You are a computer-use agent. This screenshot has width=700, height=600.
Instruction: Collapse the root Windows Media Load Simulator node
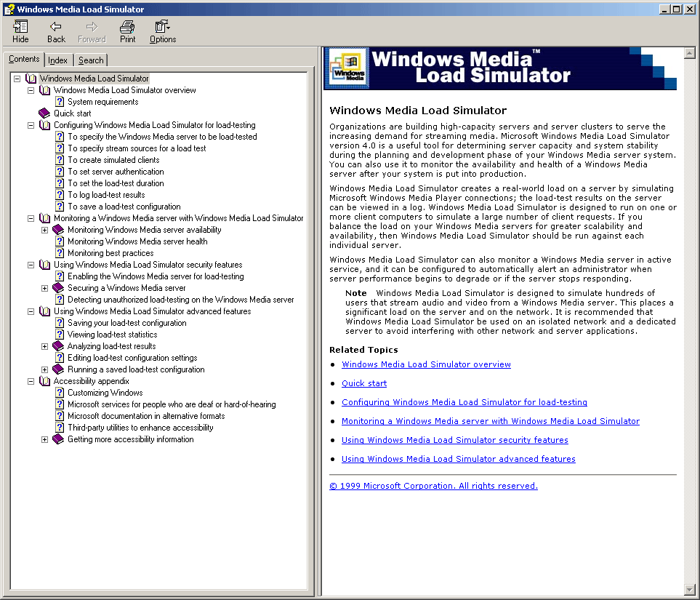click(17, 79)
